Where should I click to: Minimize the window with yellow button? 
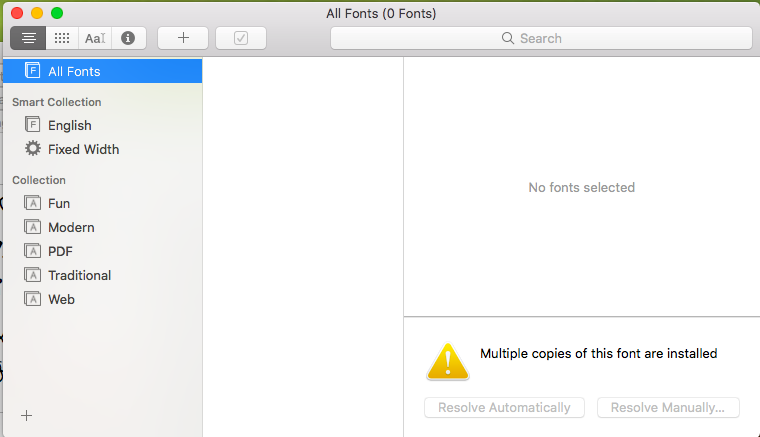(x=37, y=13)
